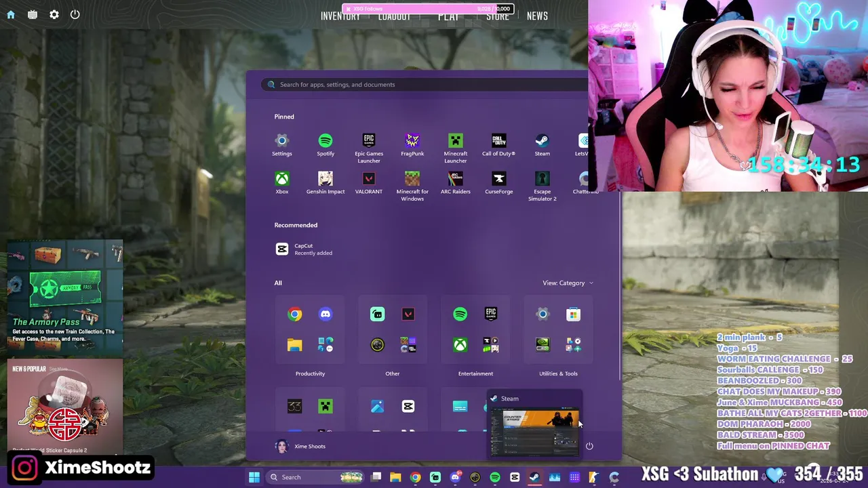Open the pinned Minecraft Launcher

[x=456, y=148]
